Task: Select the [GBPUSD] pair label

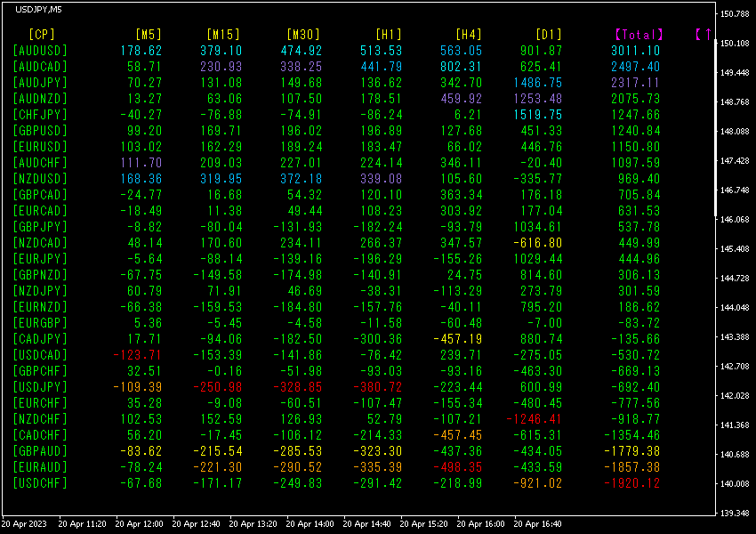Action: pos(40,131)
